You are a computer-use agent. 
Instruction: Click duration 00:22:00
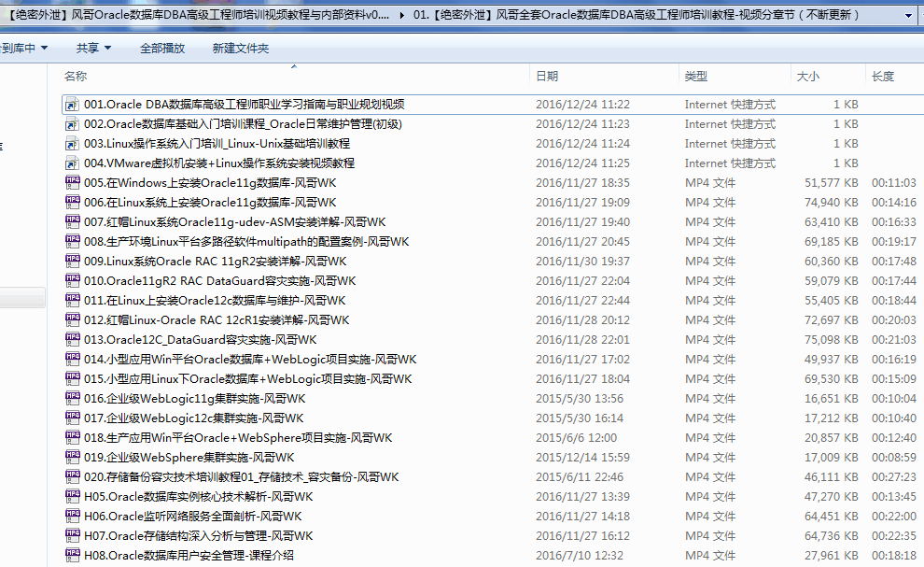[x=894, y=517]
